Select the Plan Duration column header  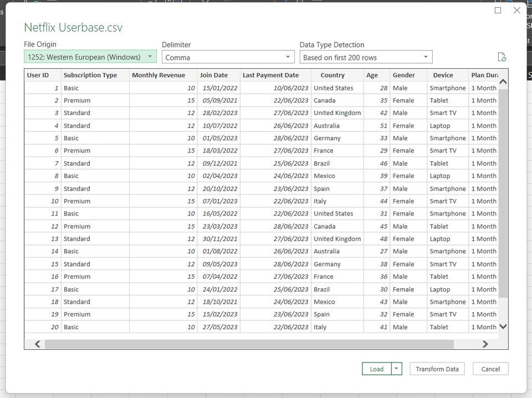pos(483,75)
